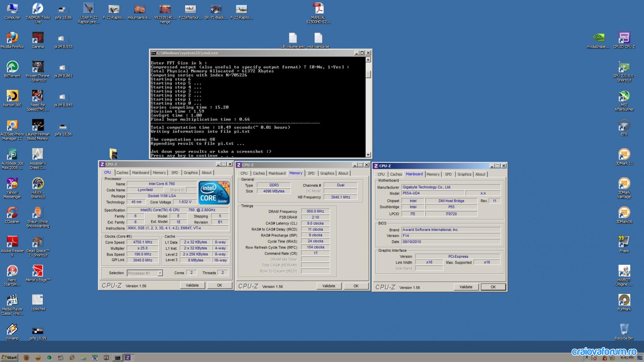Launch GPU-Z 0.5.0 shortcut
The width and height of the screenshot is (644, 362).
pyautogui.click(x=624, y=72)
